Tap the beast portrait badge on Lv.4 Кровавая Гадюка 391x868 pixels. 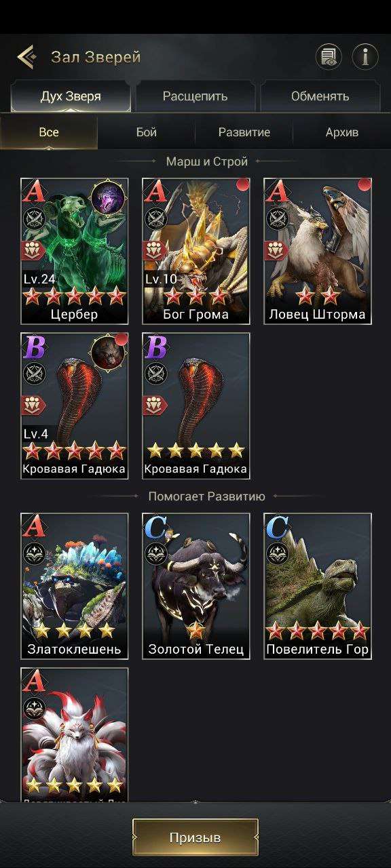coord(108,353)
